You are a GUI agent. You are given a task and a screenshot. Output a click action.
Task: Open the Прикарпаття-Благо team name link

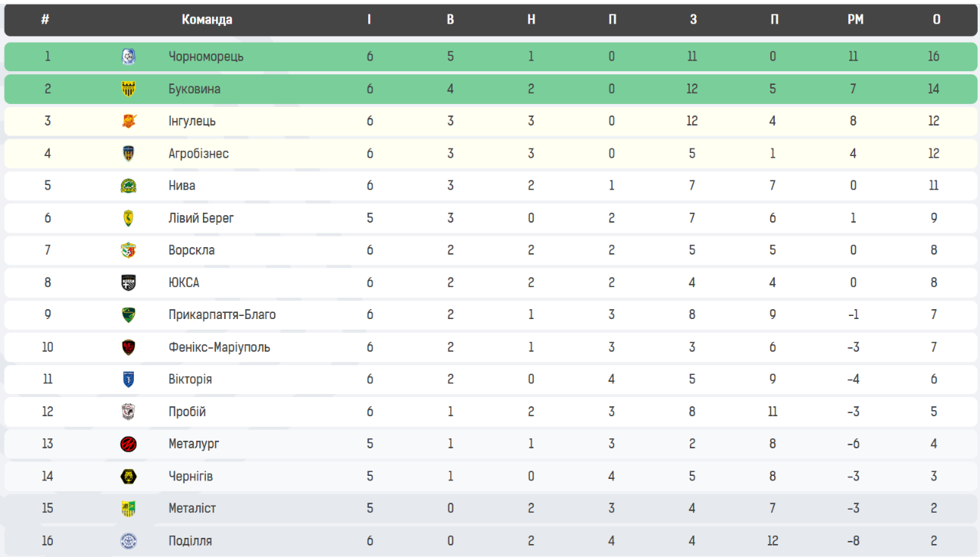pos(222,315)
